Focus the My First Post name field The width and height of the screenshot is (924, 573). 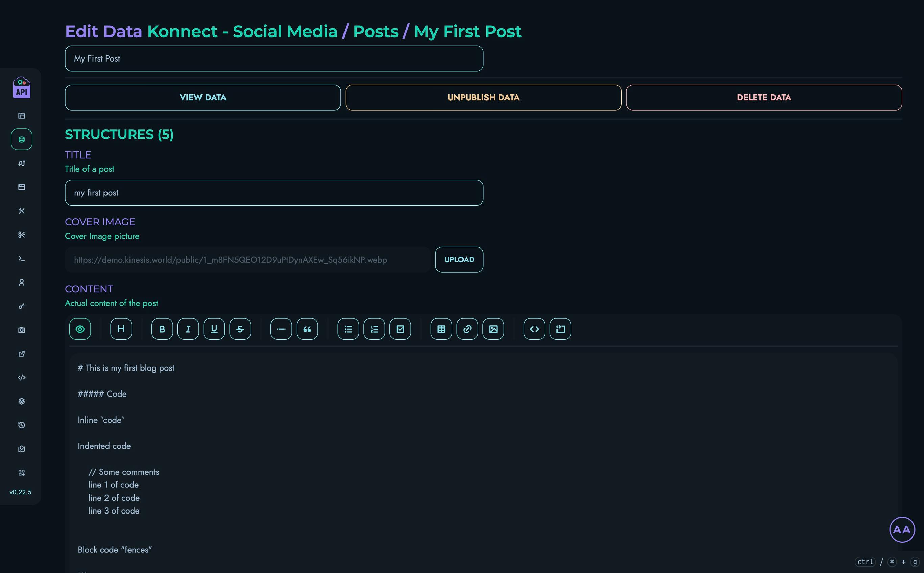click(x=274, y=59)
